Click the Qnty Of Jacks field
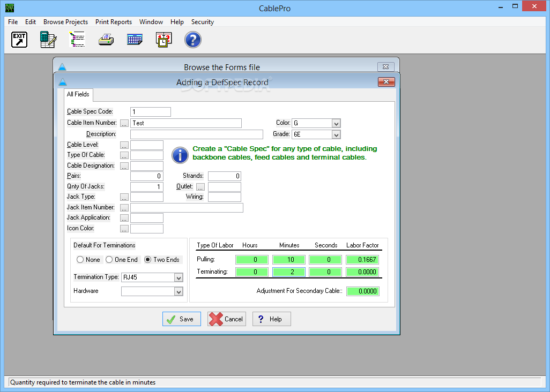Image resolution: width=550 pixels, height=392 pixels. pyautogui.click(x=147, y=187)
